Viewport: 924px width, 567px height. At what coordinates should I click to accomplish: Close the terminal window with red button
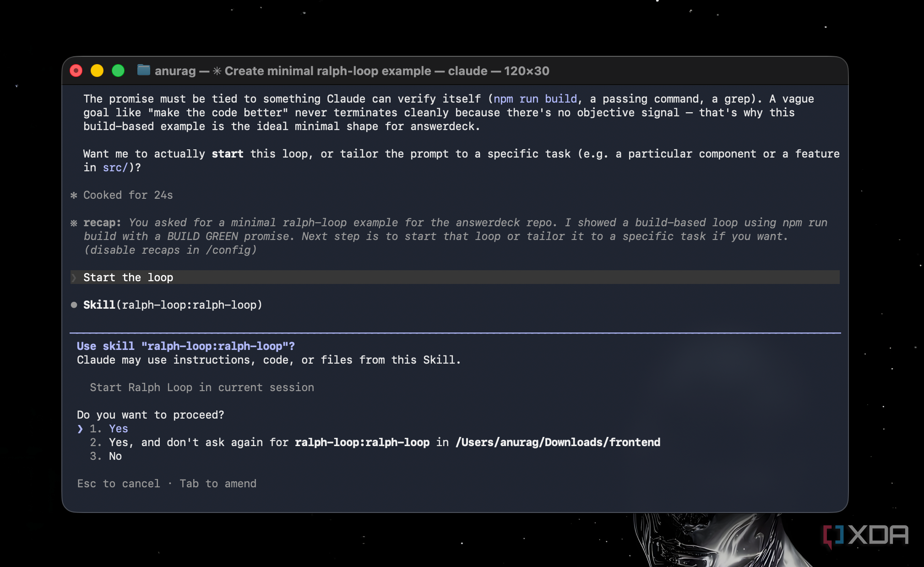click(x=76, y=71)
